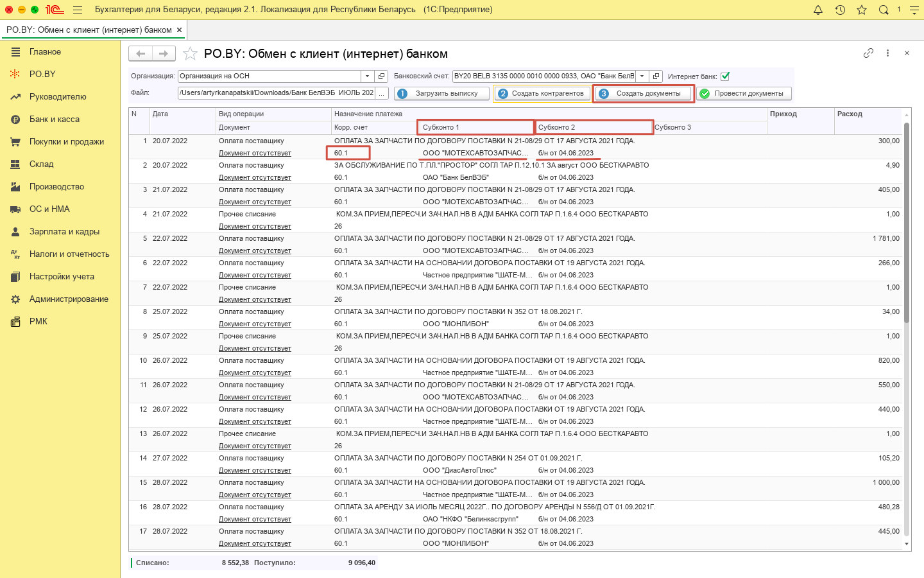This screenshot has width=924, height=578.
Task: Open the Банк и касса section
Action: coord(55,119)
